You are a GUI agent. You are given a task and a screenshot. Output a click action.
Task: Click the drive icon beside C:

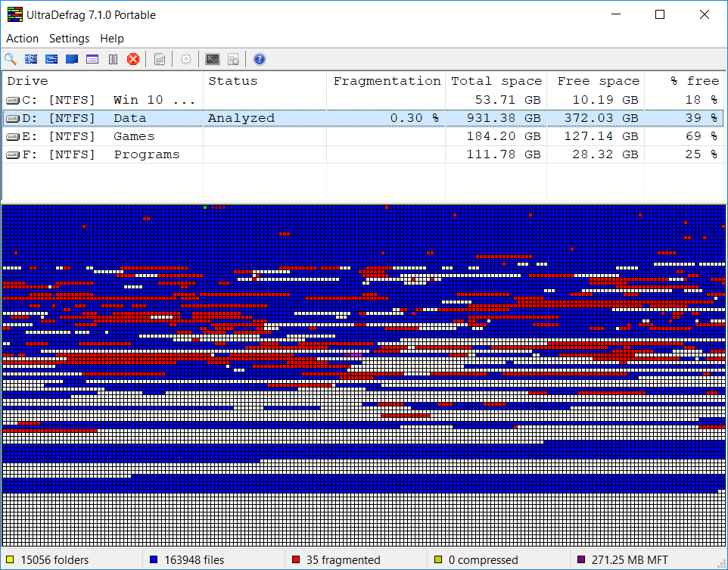13,101
